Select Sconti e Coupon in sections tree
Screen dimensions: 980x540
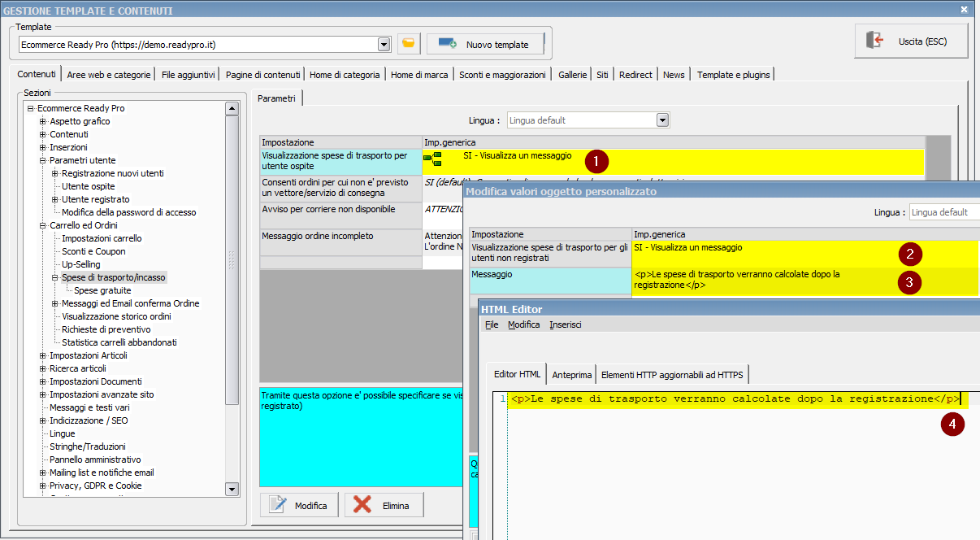[x=93, y=251]
